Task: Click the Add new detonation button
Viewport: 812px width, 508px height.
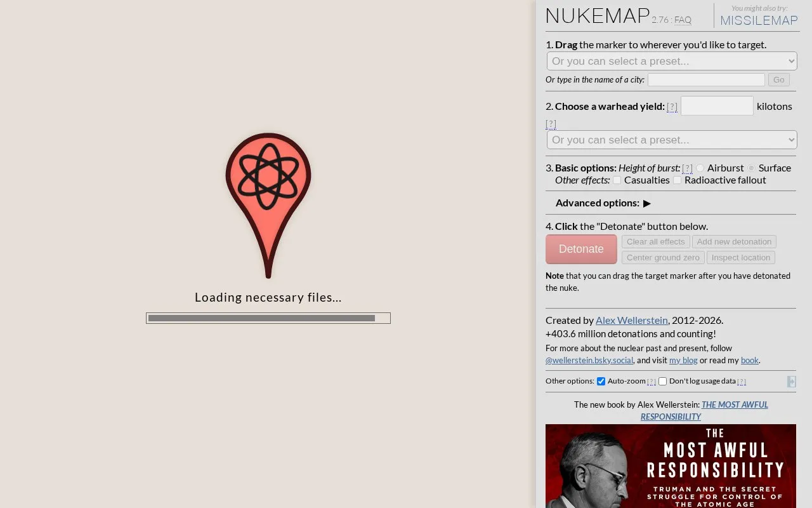Action: point(734,242)
